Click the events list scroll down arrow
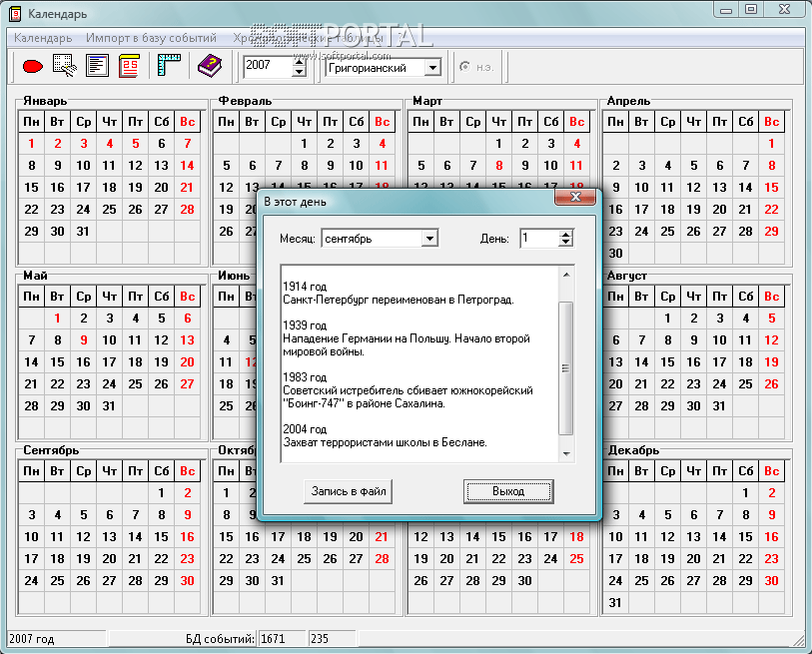The image size is (812, 654). 566,454
